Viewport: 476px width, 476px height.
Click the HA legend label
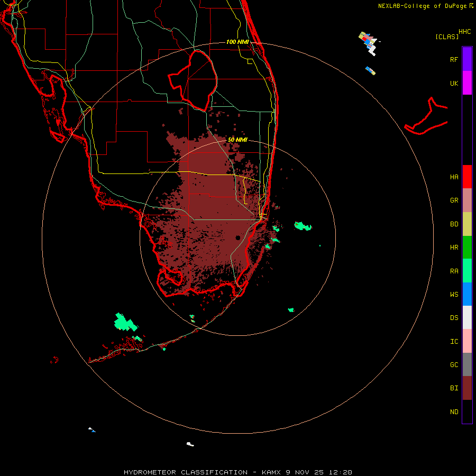tap(454, 177)
